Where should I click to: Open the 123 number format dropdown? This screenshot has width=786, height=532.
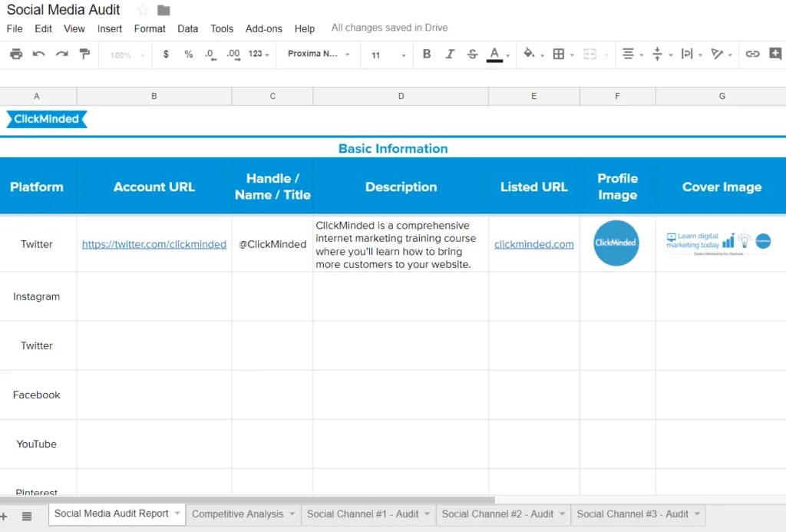click(259, 55)
